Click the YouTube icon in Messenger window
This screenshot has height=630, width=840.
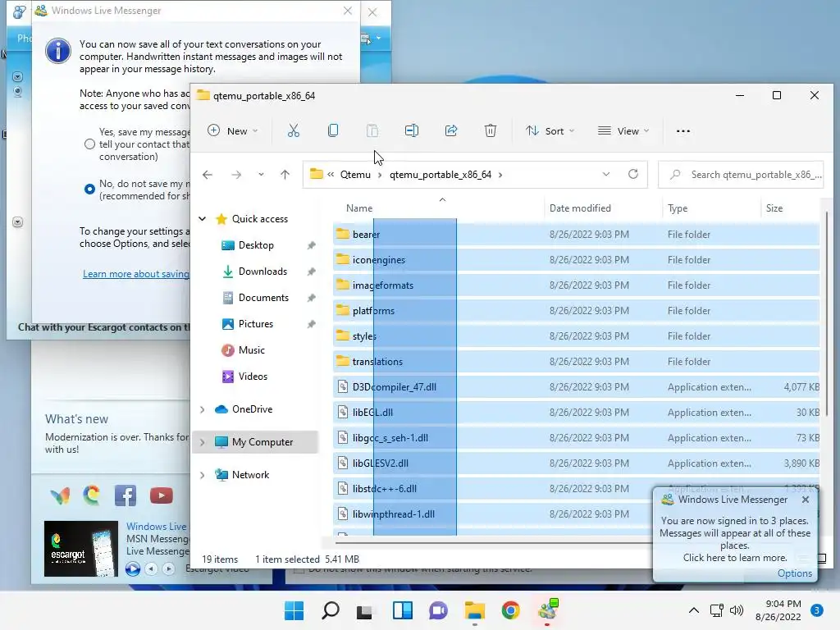[162, 495]
